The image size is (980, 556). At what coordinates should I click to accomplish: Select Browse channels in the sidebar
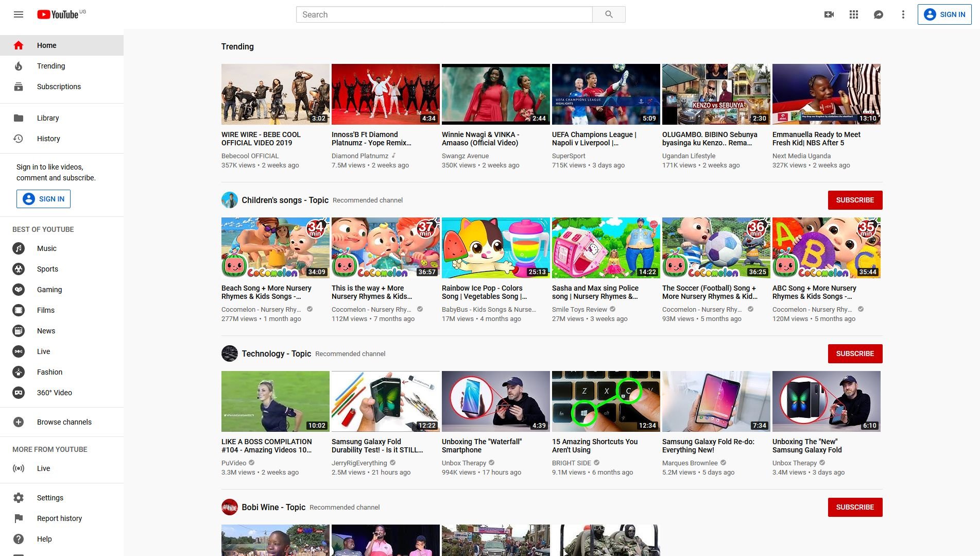62,422
